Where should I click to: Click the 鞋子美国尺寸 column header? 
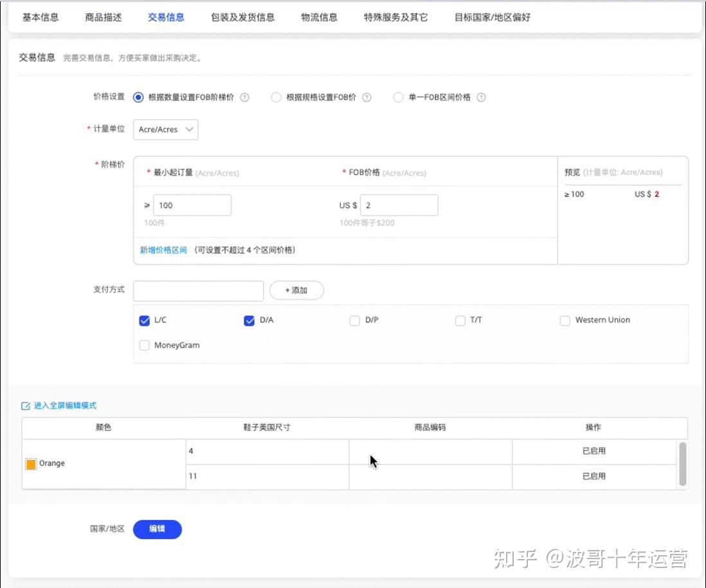[x=267, y=428]
